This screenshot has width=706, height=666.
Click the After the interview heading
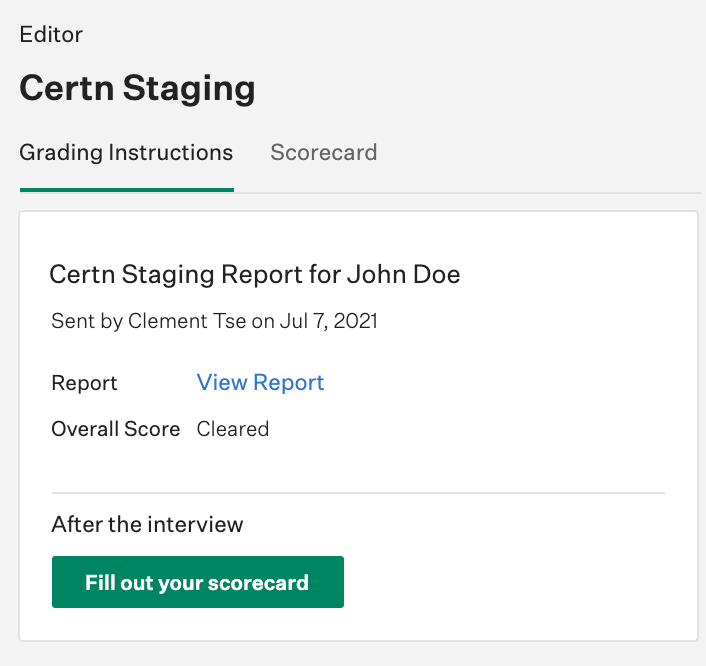coord(147,525)
